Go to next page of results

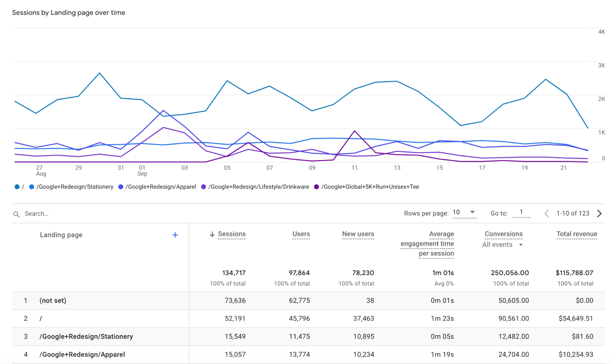(599, 213)
